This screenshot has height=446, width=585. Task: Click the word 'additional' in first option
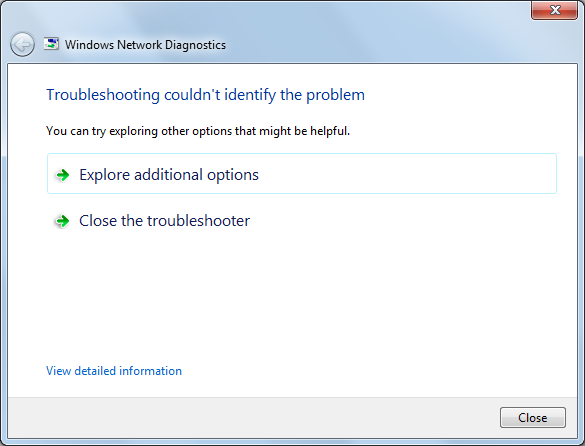[168, 174]
